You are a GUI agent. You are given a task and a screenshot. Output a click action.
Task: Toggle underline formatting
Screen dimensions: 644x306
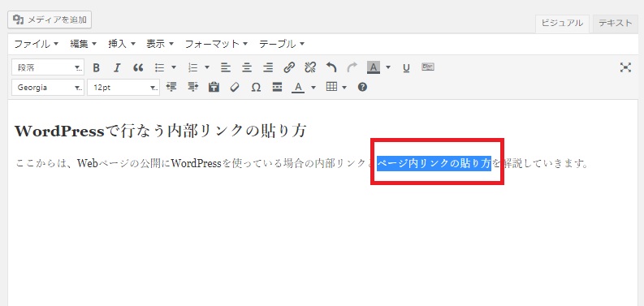tap(406, 67)
